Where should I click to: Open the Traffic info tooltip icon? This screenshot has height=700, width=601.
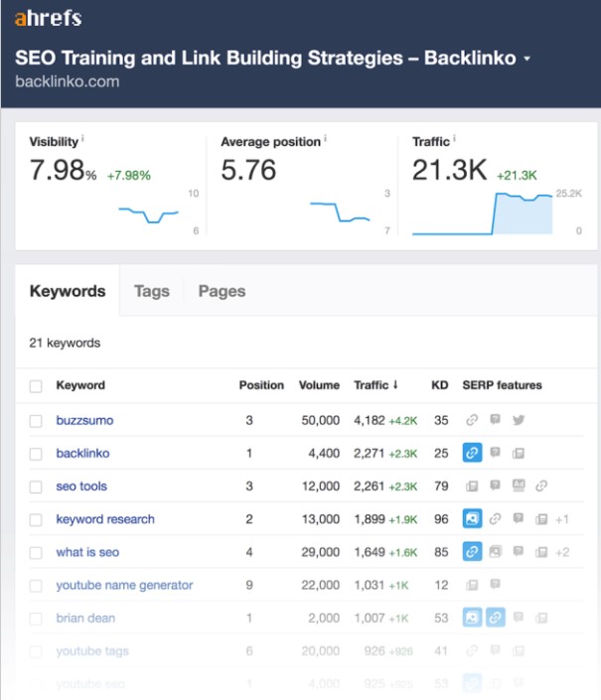[x=455, y=139]
